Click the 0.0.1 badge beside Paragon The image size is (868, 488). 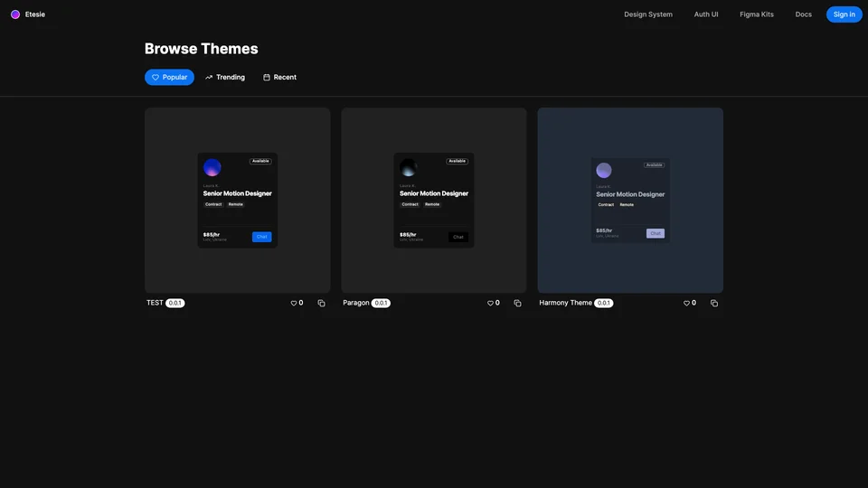(x=381, y=304)
